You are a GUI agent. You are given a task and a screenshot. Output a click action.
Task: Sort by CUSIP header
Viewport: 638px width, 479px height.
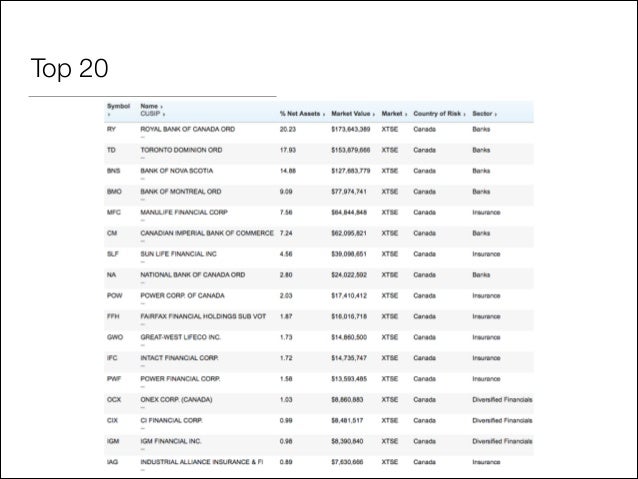(x=152, y=114)
